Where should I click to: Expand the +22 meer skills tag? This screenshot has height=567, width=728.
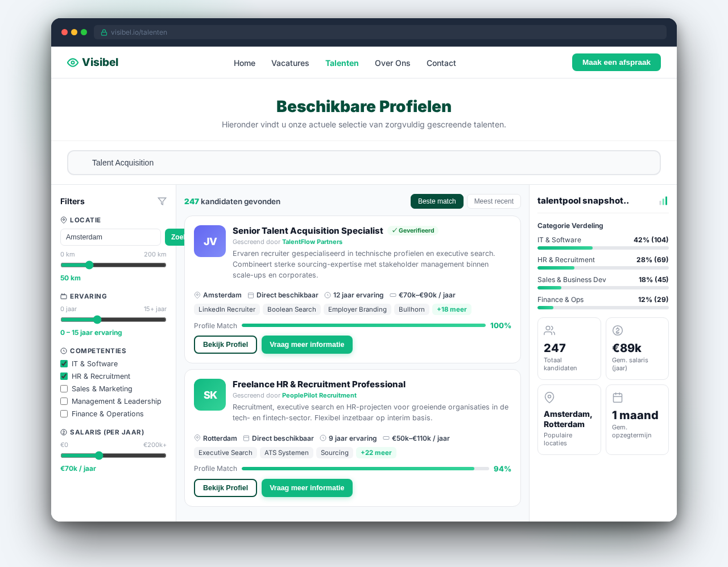coord(376,453)
